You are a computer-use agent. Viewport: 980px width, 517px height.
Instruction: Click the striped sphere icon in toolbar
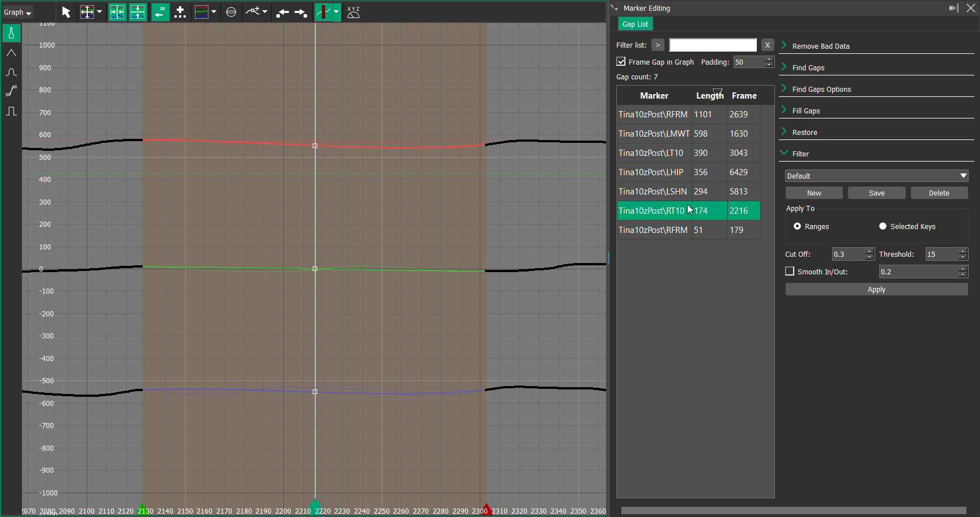pos(231,12)
